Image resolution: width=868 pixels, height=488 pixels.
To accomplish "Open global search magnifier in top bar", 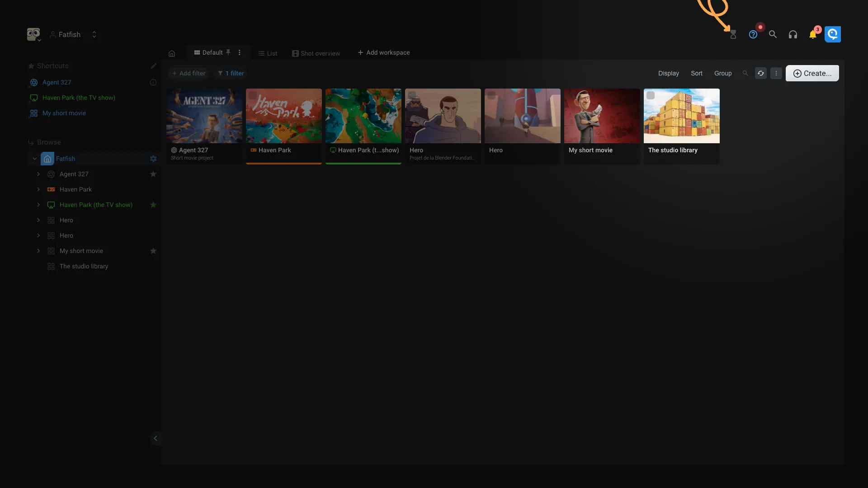I will (x=773, y=35).
